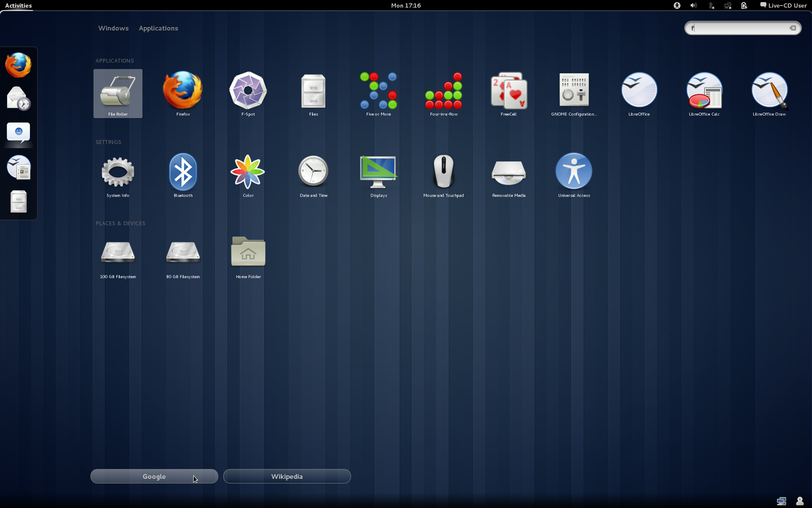This screenshot has height=508, width=812.
Task: Search Wikipedia for the query
Action: pyautogui.click(x=287, y=476)
